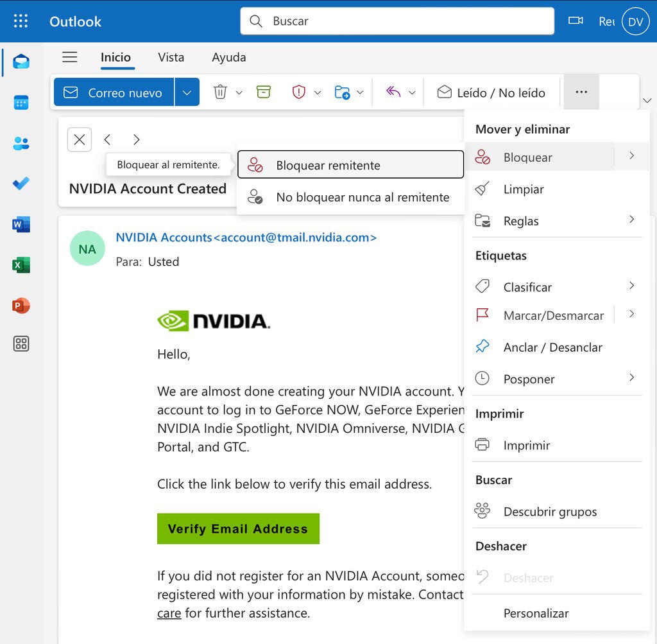
Task: Start a video call from the top bar
Action: 575,20
